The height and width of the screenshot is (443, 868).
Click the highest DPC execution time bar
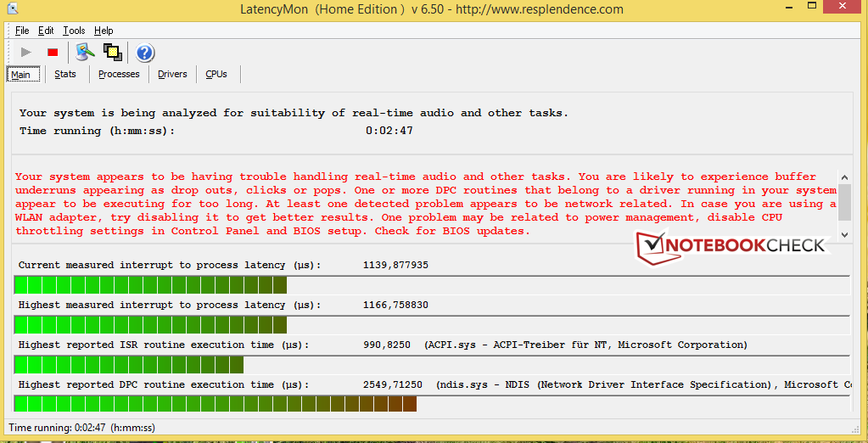point(432,404)
